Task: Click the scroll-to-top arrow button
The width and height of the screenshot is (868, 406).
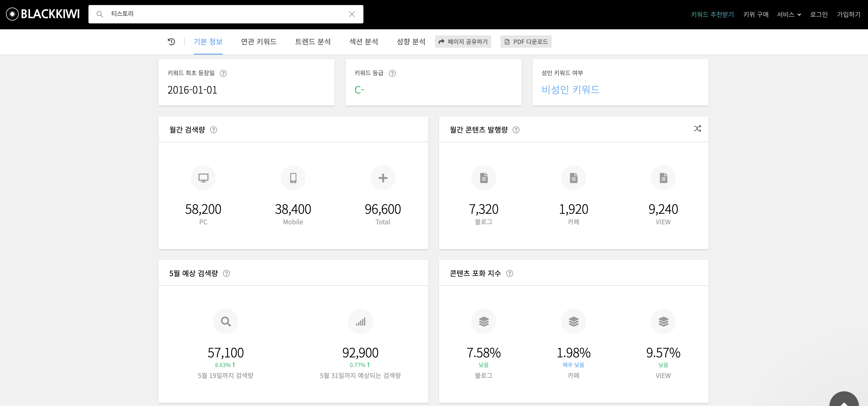Action: (844, 399)
